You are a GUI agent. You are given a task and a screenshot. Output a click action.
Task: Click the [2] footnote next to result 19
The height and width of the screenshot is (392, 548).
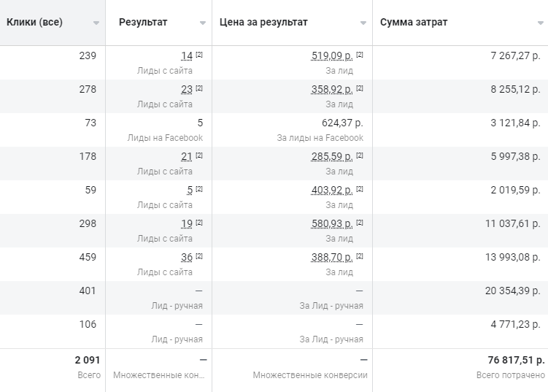point(199,223)
